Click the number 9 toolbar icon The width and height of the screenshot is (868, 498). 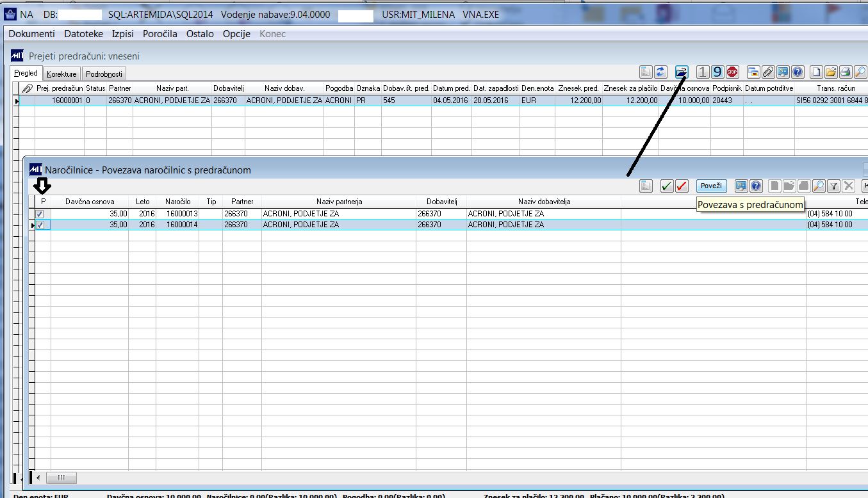[718, 72]
